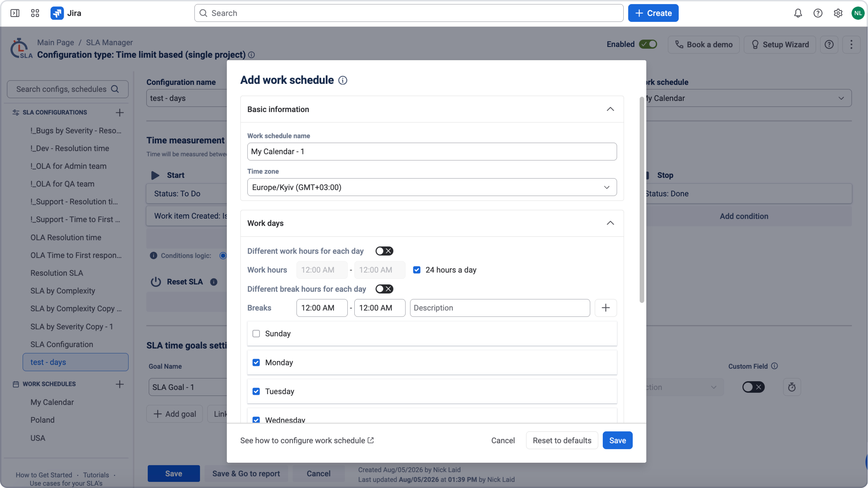Click the Custom Field info icon
Screen dimensions: 868x488
coord(774,366)
